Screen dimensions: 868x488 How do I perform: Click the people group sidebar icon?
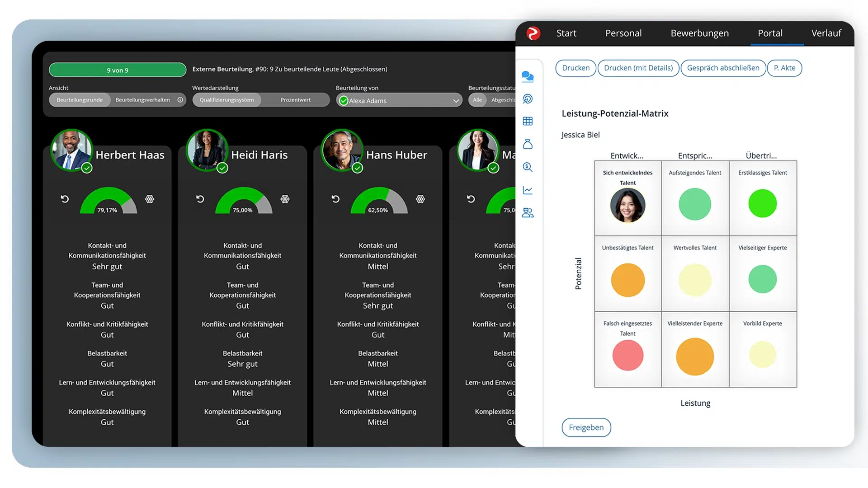pyautogui.click(x=527, y=212)
